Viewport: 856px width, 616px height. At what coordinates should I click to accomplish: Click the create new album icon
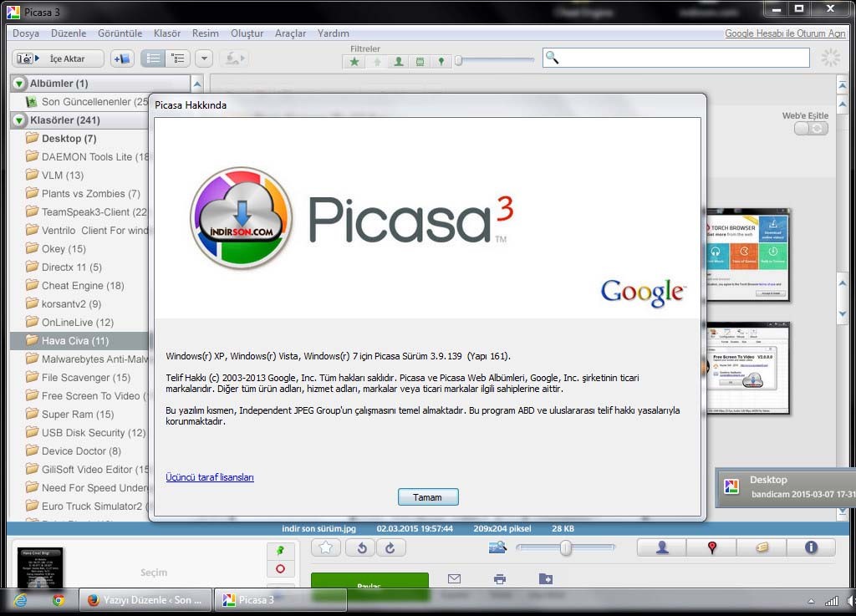122,59
